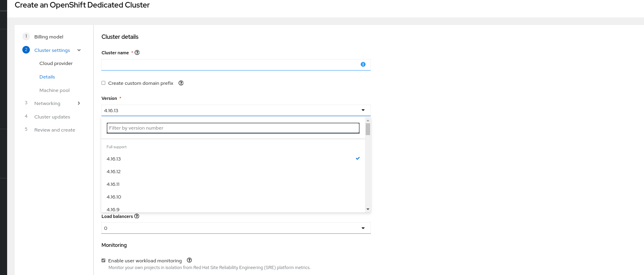Open Details sub-step

tap(47, 77)
